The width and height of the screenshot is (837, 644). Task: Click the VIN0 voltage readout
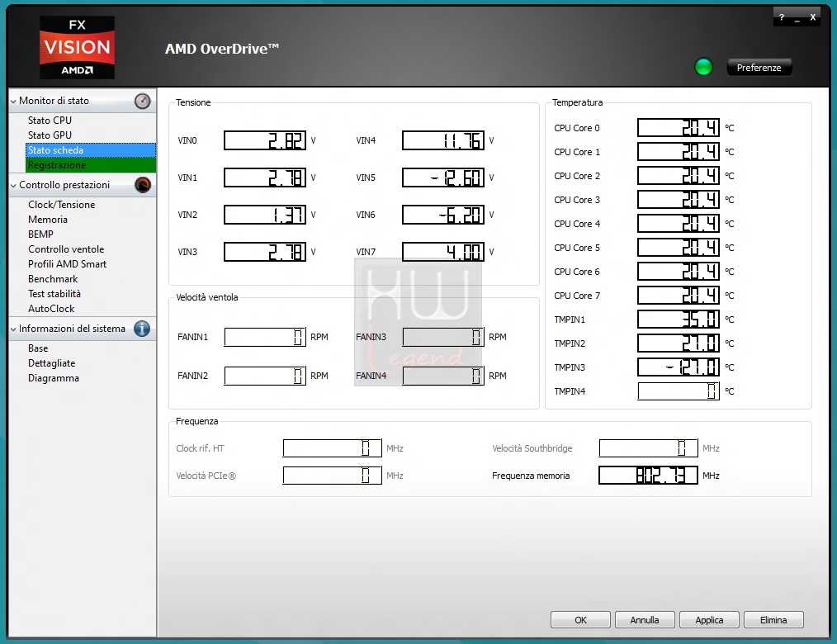(x=265, y=140)
